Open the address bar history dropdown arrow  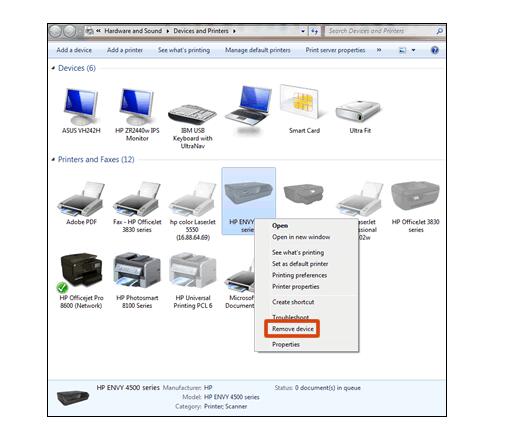(x=303, y=31)
